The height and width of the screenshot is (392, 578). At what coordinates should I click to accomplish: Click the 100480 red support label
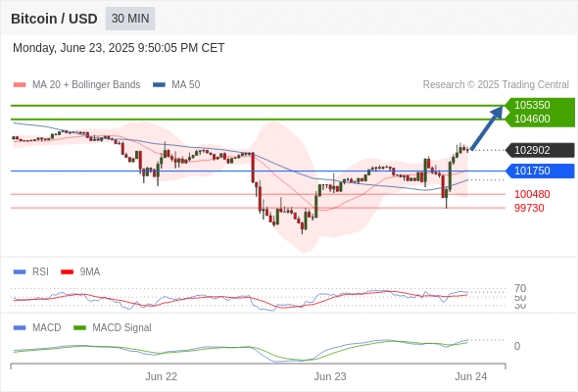point(532,194)
